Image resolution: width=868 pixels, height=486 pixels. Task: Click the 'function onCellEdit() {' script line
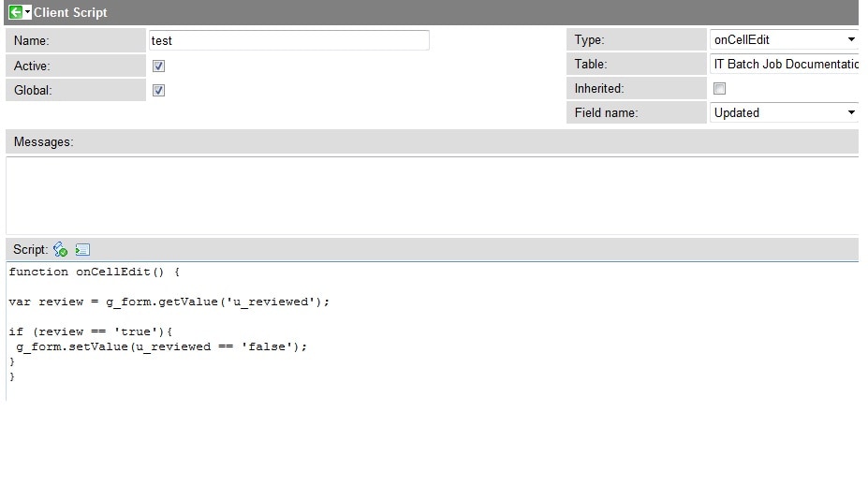click(95, 272)
